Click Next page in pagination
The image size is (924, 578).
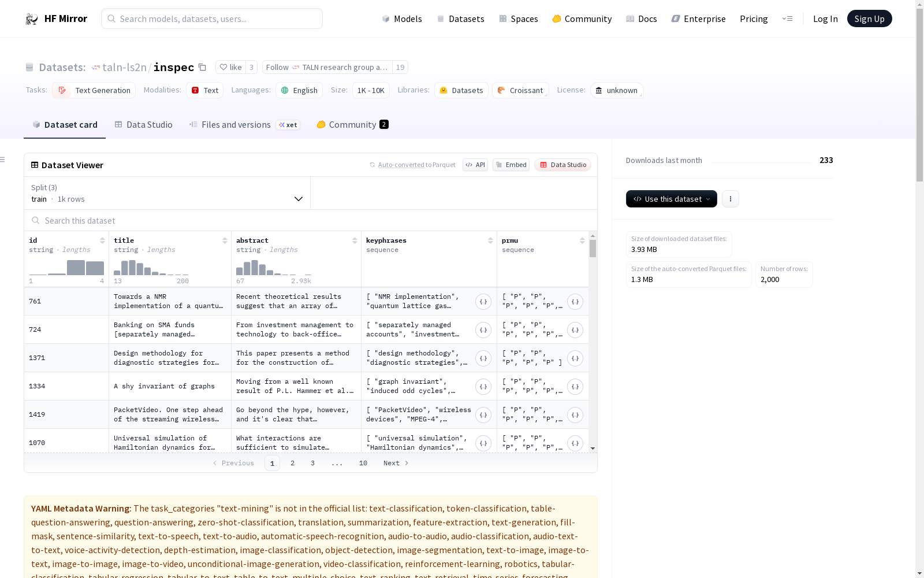tap(396, 463)
